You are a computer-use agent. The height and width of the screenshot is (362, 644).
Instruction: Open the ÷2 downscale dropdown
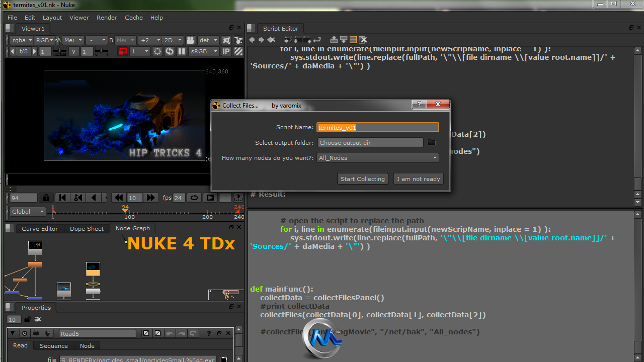pos(150,40)
